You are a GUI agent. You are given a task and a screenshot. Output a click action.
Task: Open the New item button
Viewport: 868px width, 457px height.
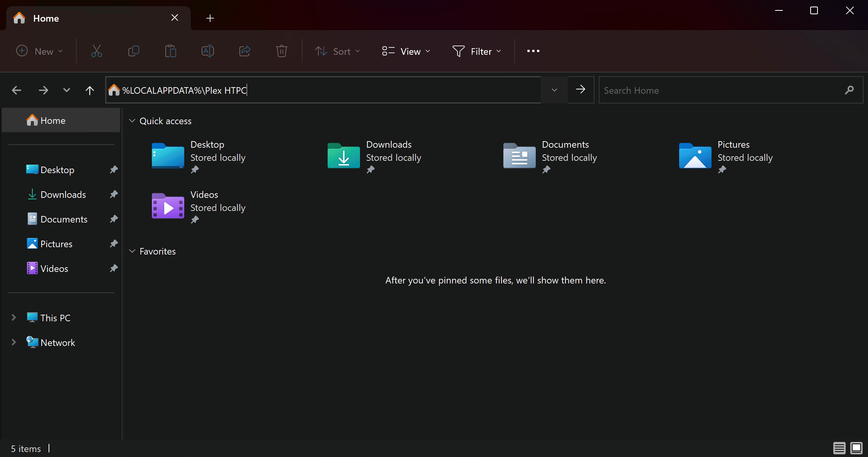click(x=39, y=51)
